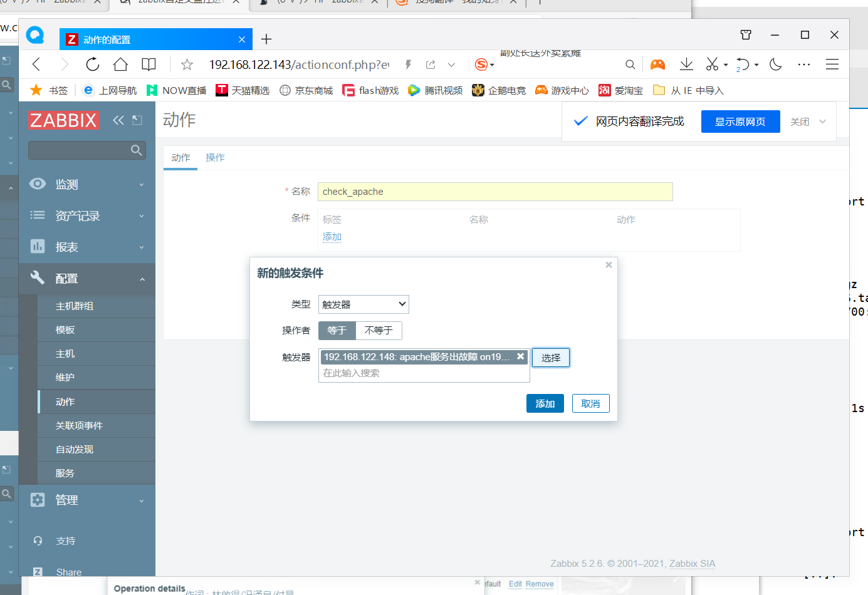
Task: Go back with the browser back arrow
Action: point(36,64)
